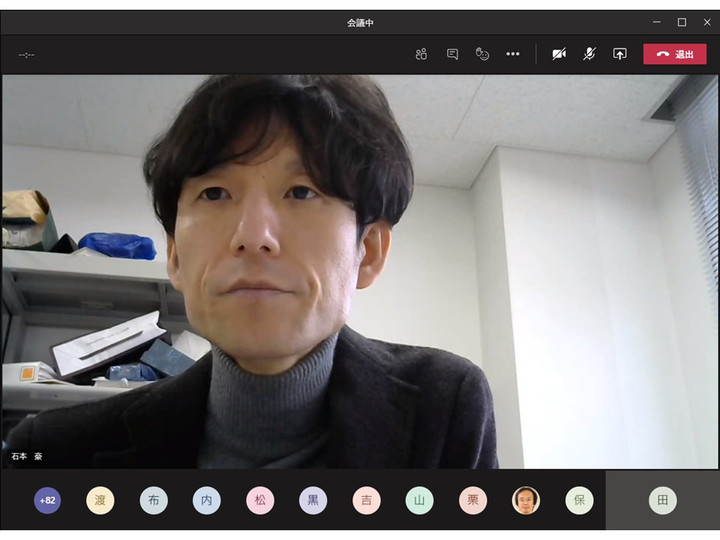720x540 pixels.
Task: Unmute the microphone
Action: click(x=590, y=54)
